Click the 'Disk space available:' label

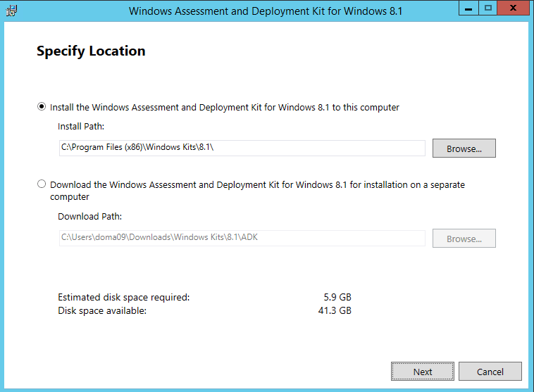[102, 310]
